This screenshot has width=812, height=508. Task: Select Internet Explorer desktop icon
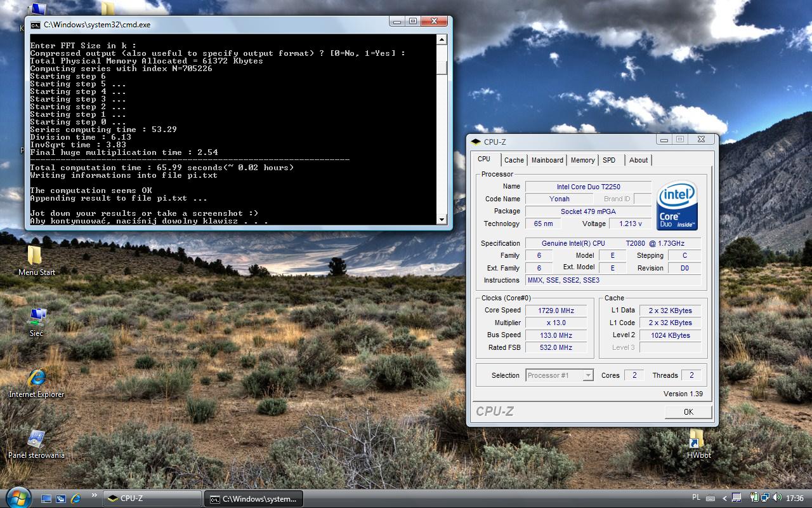(x=37, y=377)
